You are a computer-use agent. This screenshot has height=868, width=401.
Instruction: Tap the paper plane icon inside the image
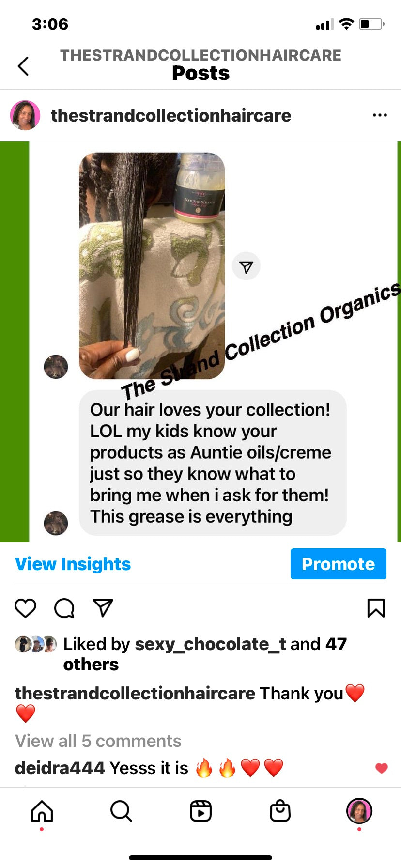tap(246, 266)
